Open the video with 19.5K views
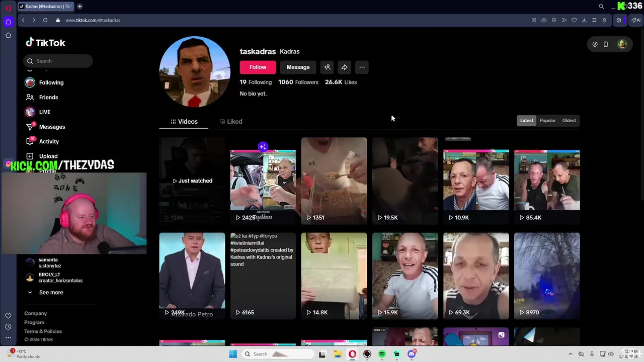 coord(405,181)
